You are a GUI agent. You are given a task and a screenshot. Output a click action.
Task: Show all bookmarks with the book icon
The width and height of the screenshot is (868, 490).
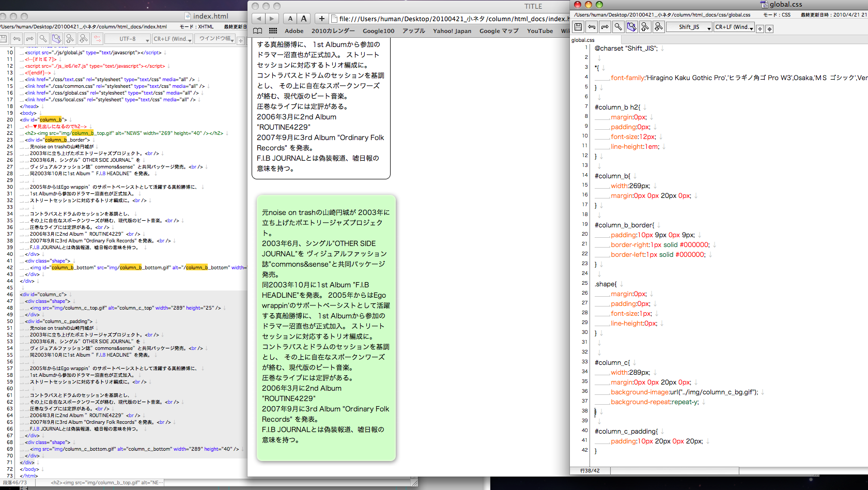click(257, 31)
